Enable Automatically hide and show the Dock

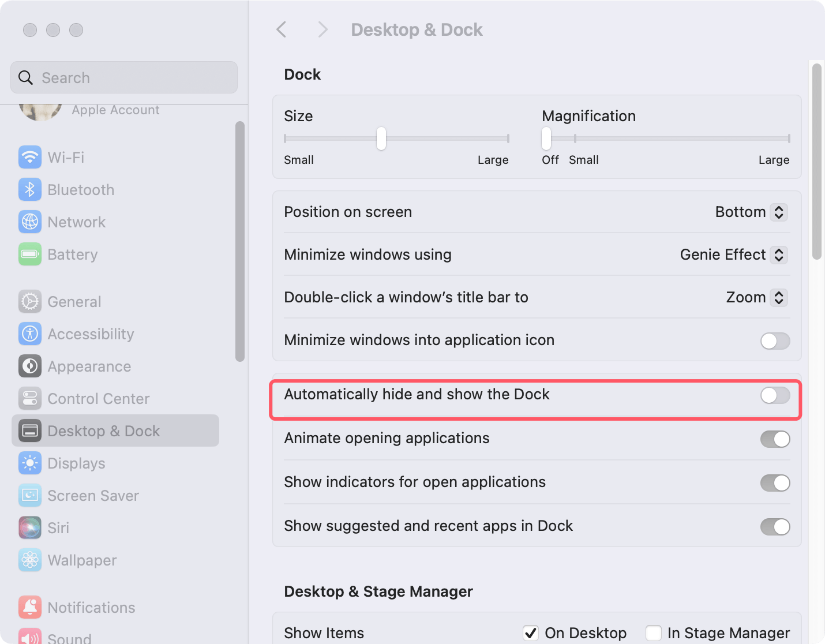point(775,396)
